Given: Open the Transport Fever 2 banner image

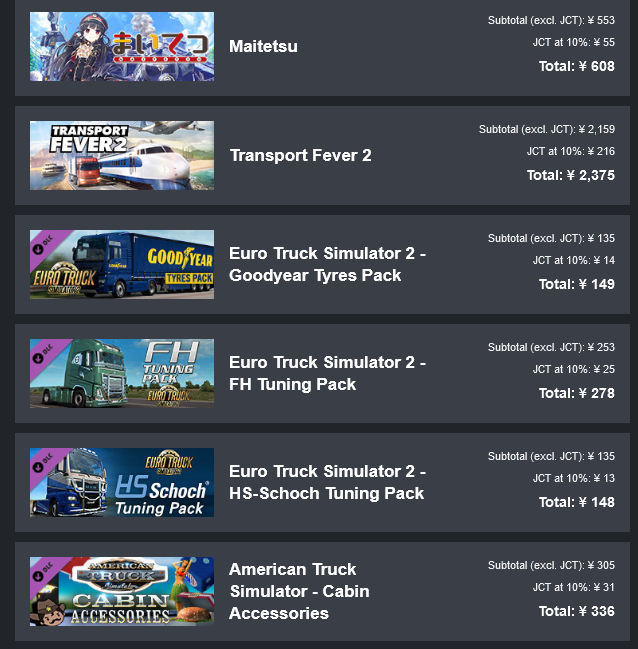Looking at the screenshot, I should click(122, 155).
